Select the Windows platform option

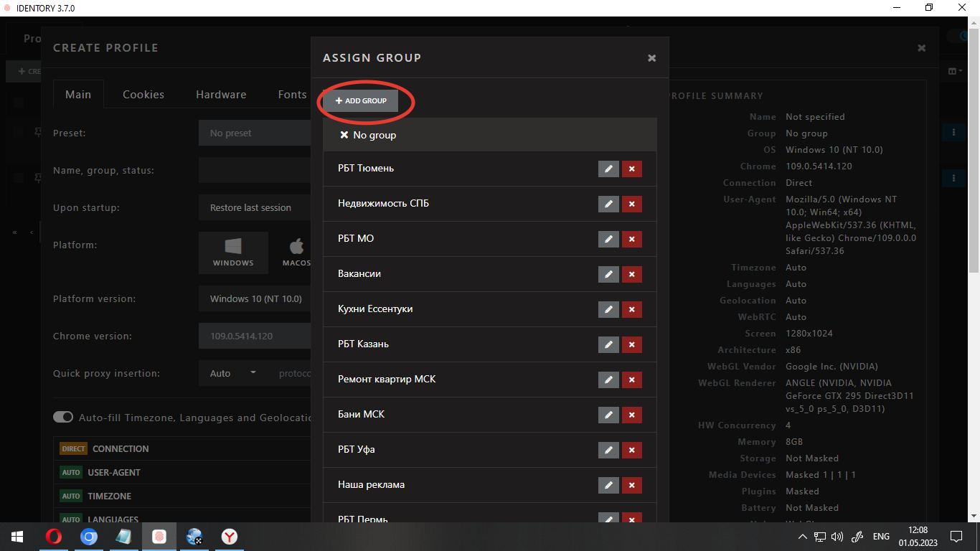tap(233, 253)
